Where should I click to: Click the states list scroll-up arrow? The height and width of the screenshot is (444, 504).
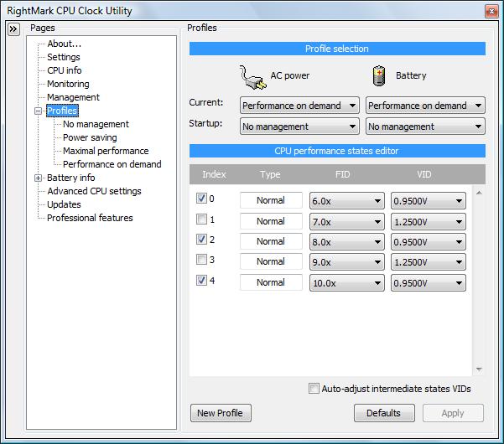tap(479, 193)
